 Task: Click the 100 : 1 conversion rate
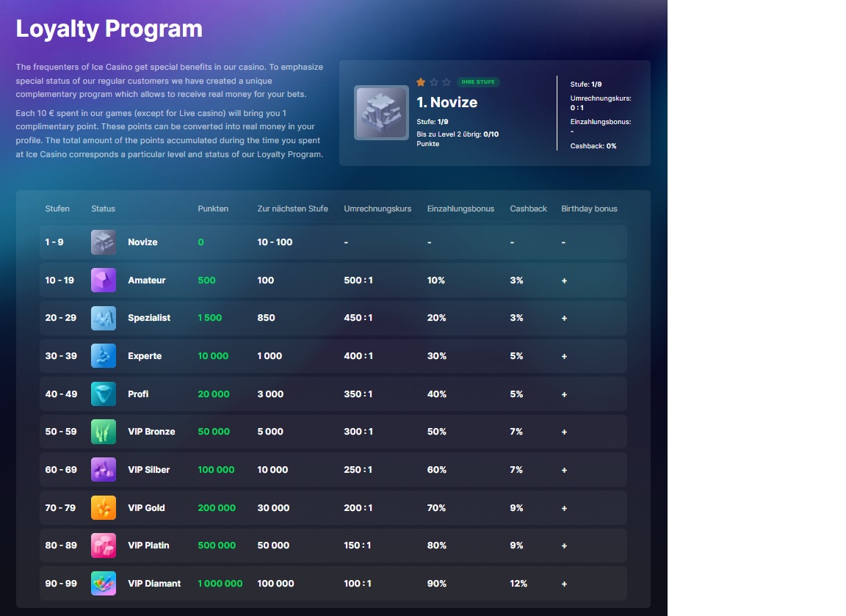point(358,583)
